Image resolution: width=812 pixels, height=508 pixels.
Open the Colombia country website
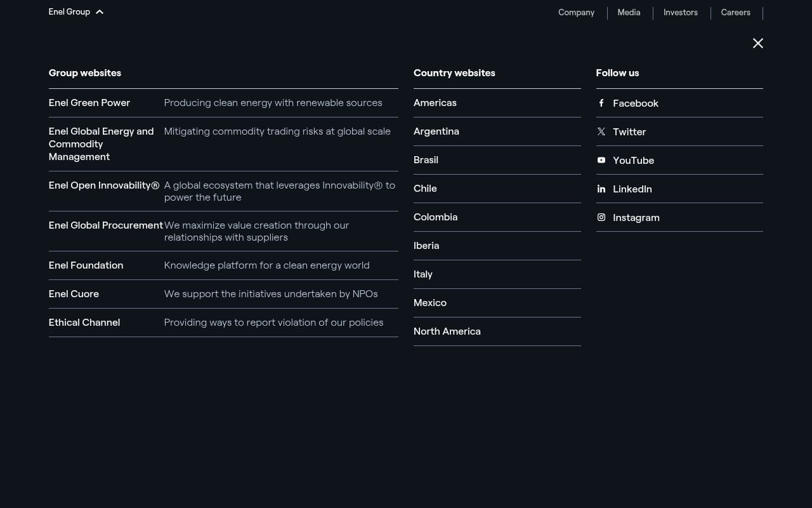[x=435, y=217]
